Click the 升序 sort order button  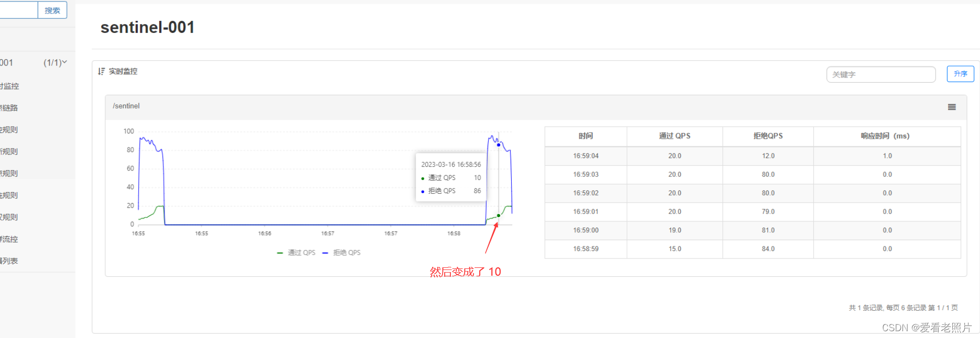tap(960, 74)
